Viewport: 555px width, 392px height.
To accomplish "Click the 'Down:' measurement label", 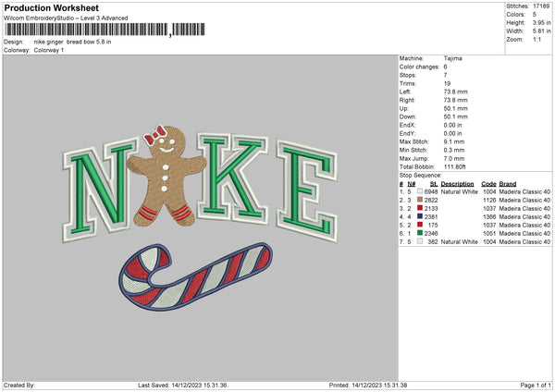I will click(408, 116).
